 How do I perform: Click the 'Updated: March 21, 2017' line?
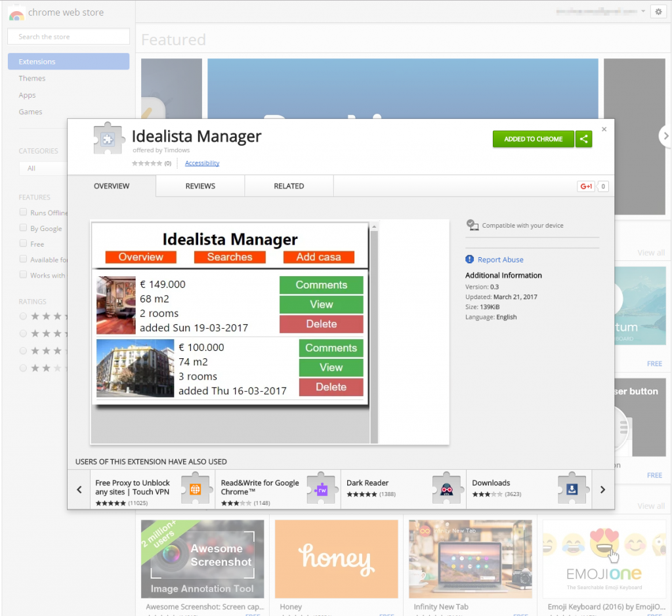coord(501,297)
